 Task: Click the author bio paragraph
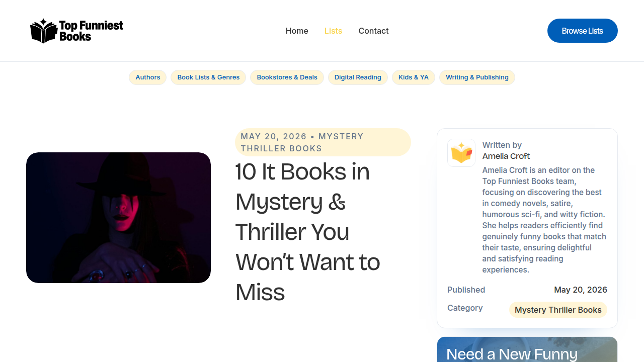(x=544, y=220)
